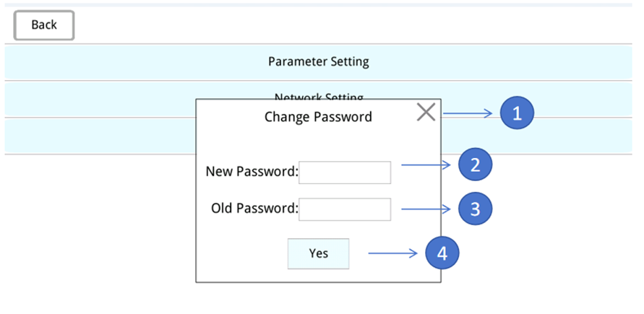644x314 pixels.
Task: Confirm with the Yes button
Action: pos(318,253)
